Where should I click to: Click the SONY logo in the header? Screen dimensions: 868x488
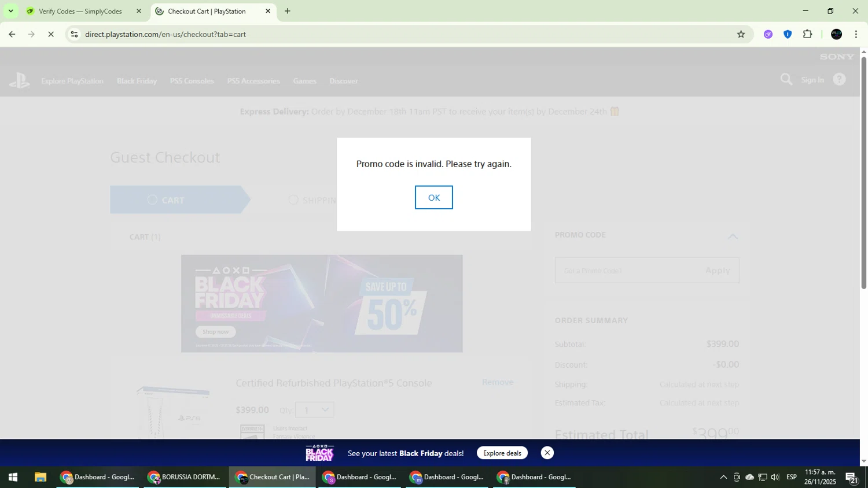837,57
